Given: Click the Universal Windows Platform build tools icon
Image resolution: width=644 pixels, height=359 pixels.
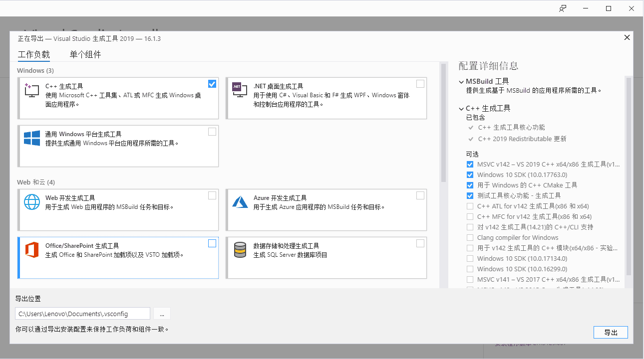Looking at the screenshot, I should pyautogui.click(x=32, y=139).
